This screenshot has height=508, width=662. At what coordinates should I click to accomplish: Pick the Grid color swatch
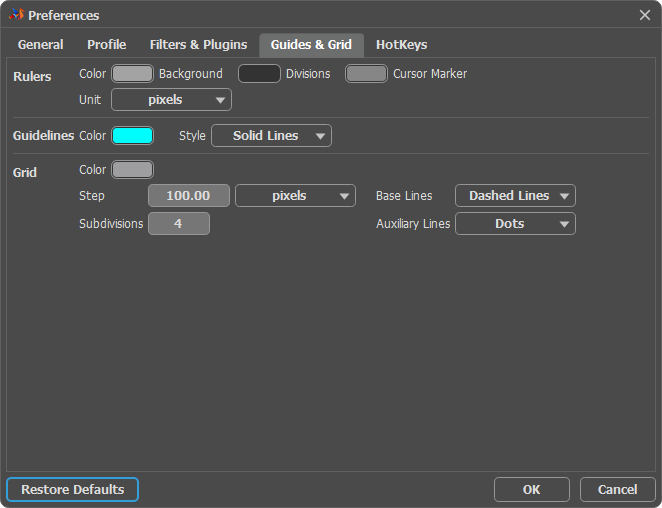(x=133, y=169)
